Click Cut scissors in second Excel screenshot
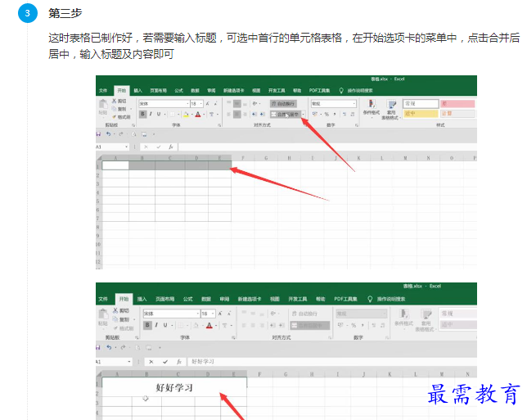 point(115,310)
